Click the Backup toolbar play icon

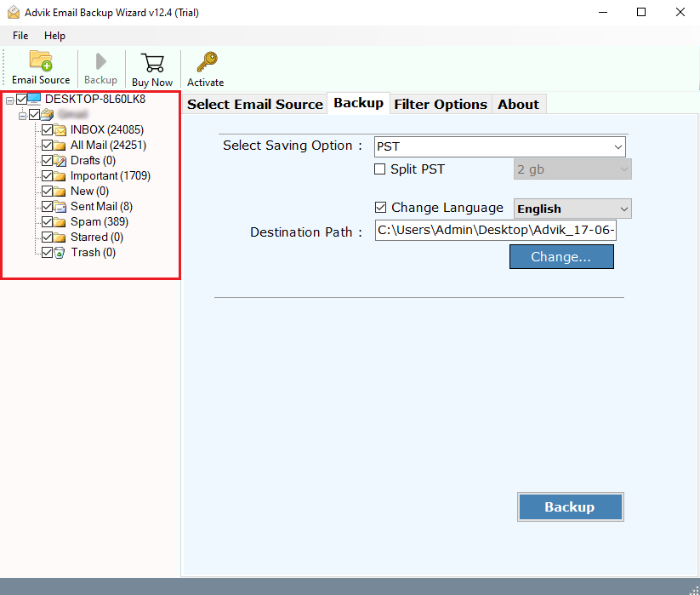coord(101,61)
